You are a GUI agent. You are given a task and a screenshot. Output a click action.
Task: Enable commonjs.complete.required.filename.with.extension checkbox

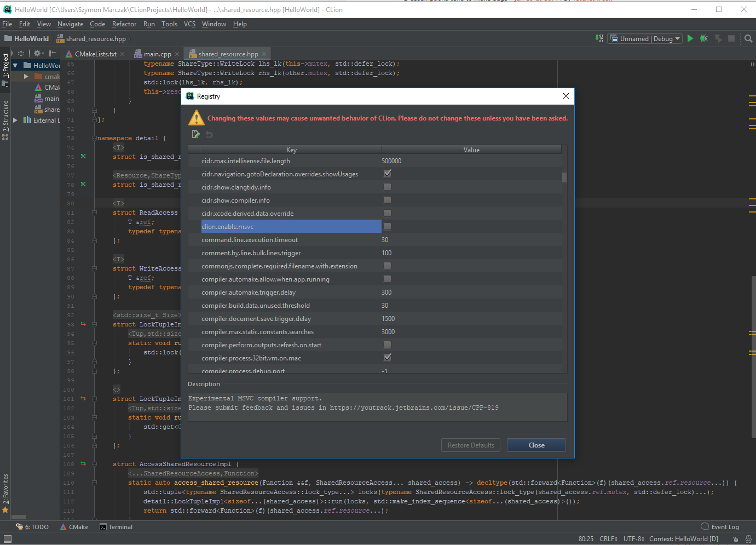pos(387,266)
